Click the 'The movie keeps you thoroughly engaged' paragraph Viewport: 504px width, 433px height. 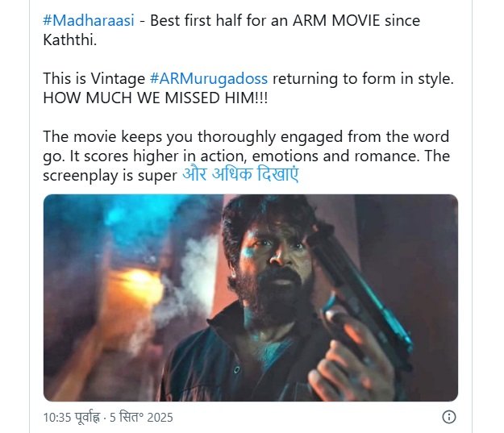click(x=246, y=156)
